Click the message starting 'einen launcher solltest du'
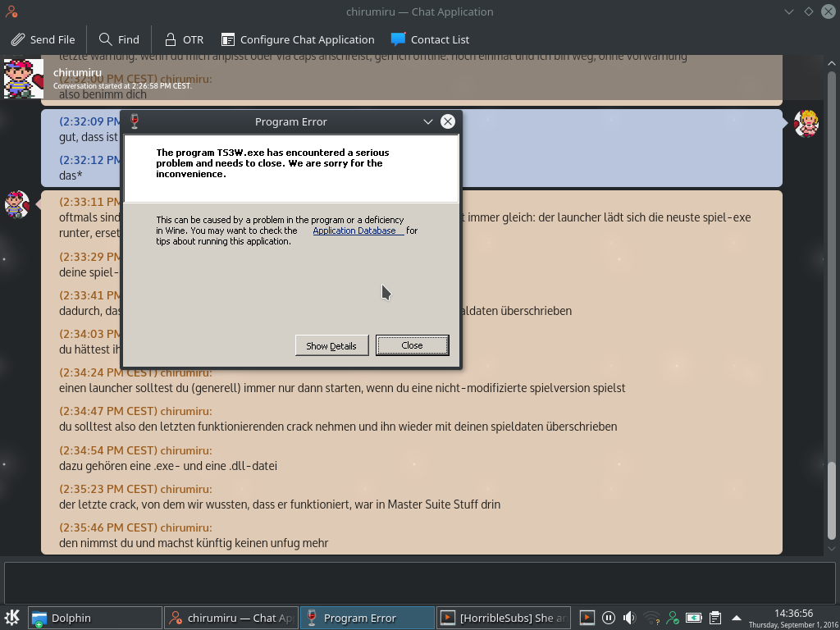The image size is (840, 630). coord(342,388)
